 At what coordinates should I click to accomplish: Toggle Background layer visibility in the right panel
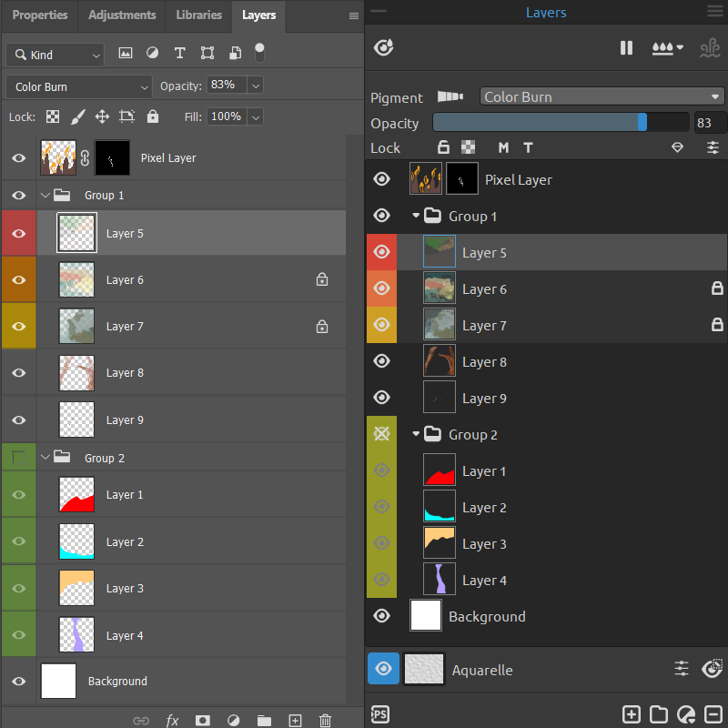click(381, 615)
